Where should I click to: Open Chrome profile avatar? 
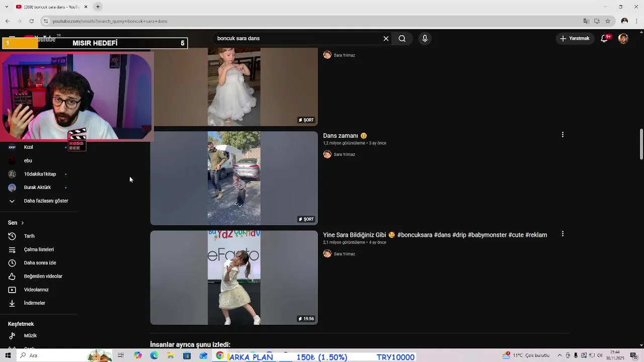pyautogui.click(x=624, y=21)
